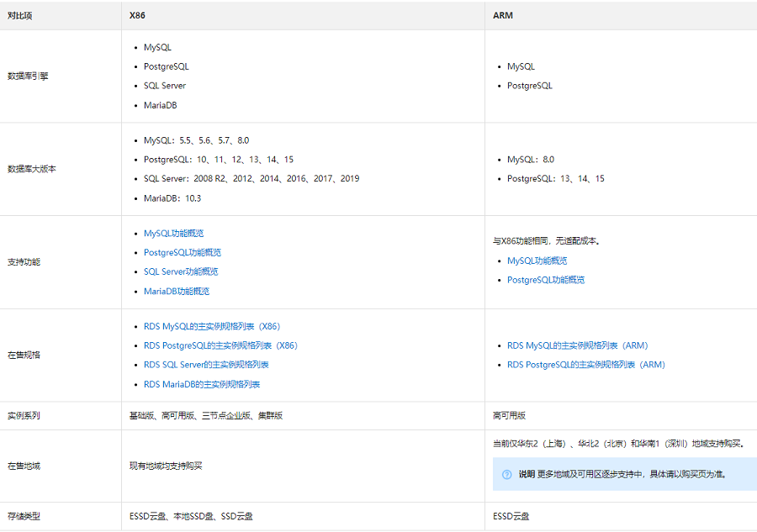Open RDS MySQL的主实例规格列表（X86）link

[212, 327]
